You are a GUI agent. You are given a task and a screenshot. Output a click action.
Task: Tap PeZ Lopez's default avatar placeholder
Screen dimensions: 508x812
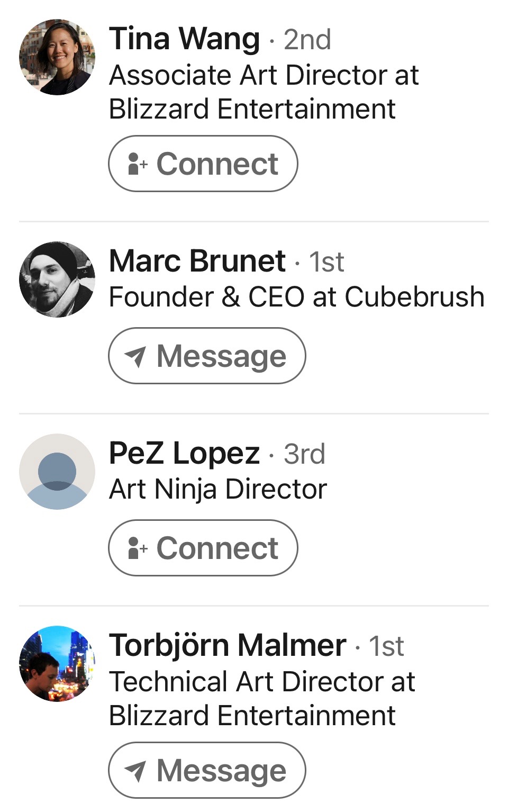(x=57, y=472)
